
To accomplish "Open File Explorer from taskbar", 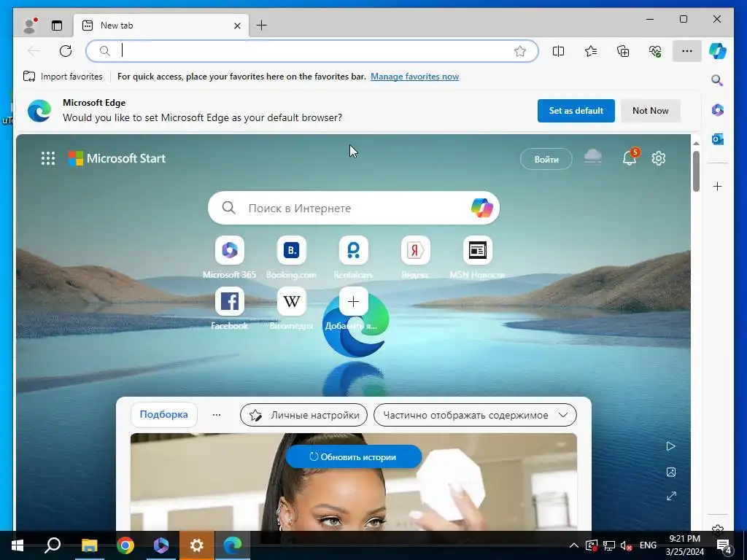I will 89,545.
